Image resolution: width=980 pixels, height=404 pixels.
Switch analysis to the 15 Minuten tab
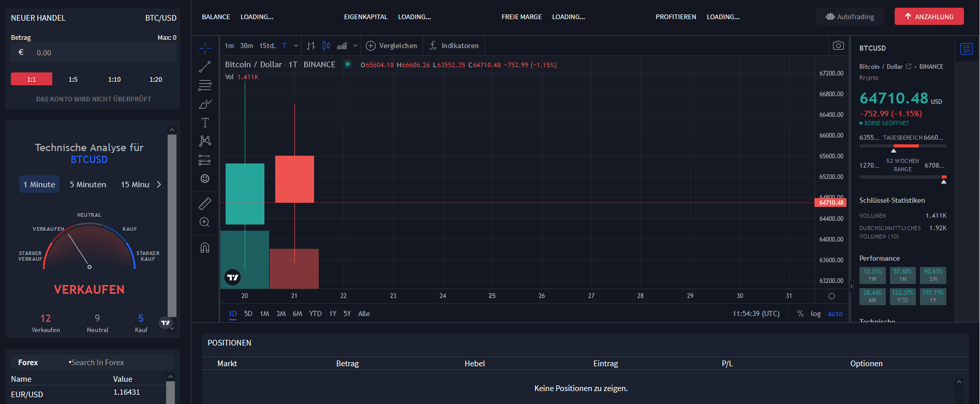click(x=135, y=184)
